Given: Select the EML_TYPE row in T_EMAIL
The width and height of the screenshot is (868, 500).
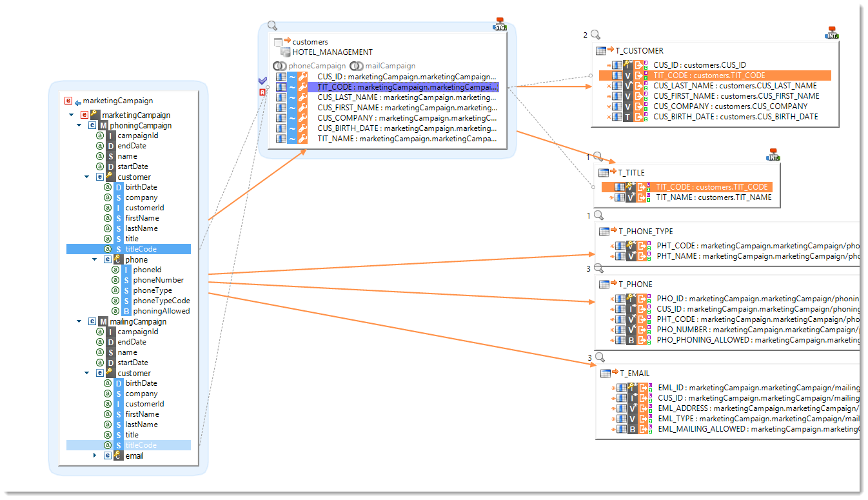Looking at the screenshot, I should [735, 419].
